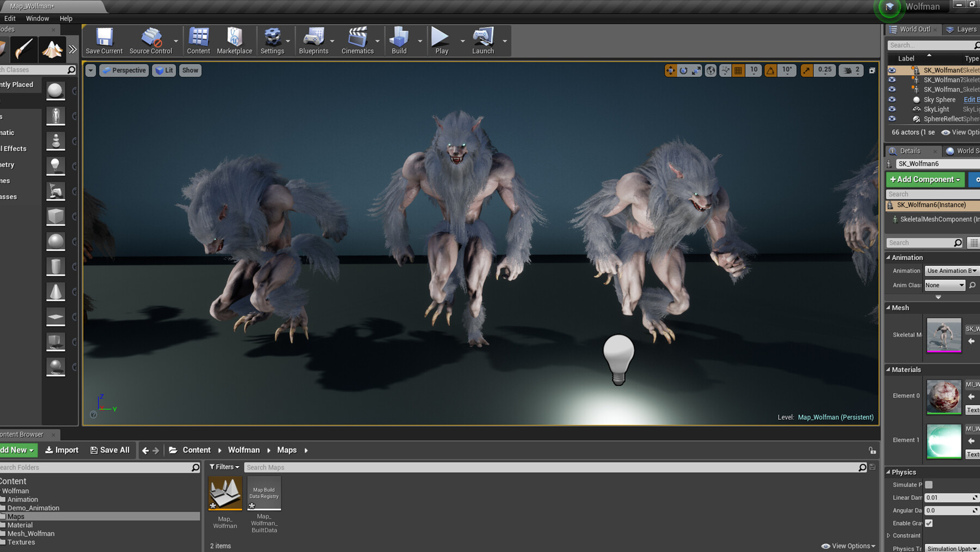Toggle rotation snapping in the viewport
The image size is (980, 552).
point(770,70)
